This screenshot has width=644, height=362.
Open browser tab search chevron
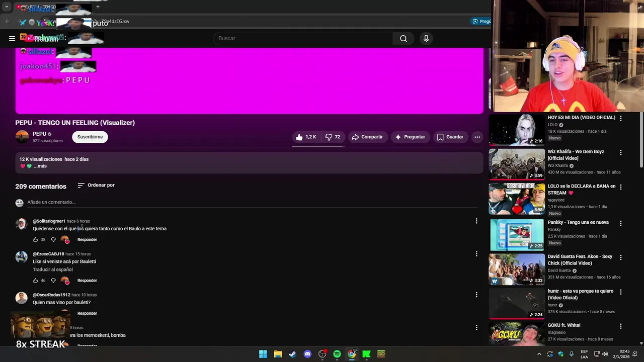7,7
